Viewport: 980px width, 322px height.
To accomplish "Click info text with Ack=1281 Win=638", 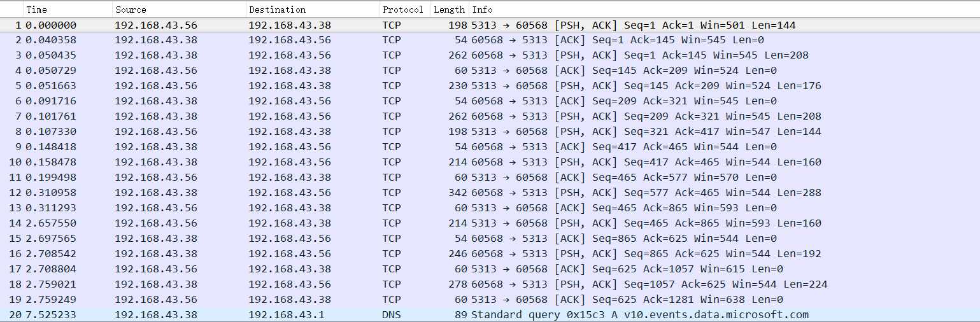I will [627, 299].
